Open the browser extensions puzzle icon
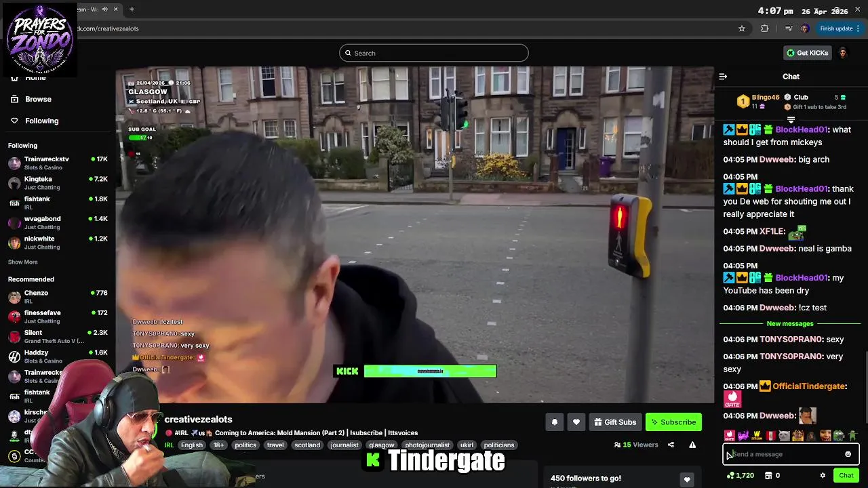This screenshot has width=868, height=488. click(x=765, y=28)
